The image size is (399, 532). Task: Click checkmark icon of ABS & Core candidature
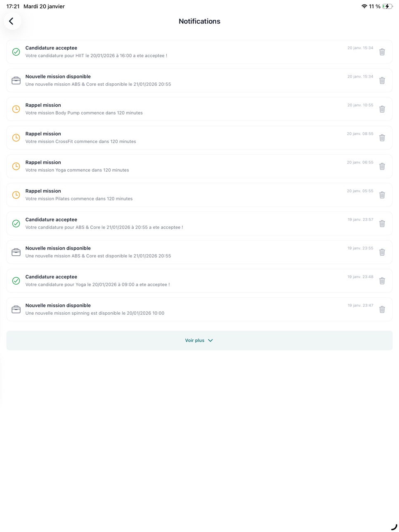click(x=16, y=224)
